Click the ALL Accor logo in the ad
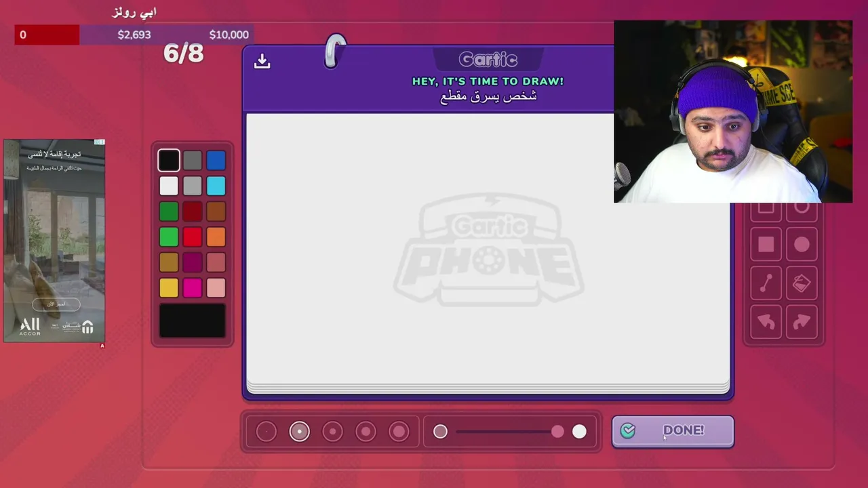Image resolution: width=868 pixels, height=488 pixels. 30,327
